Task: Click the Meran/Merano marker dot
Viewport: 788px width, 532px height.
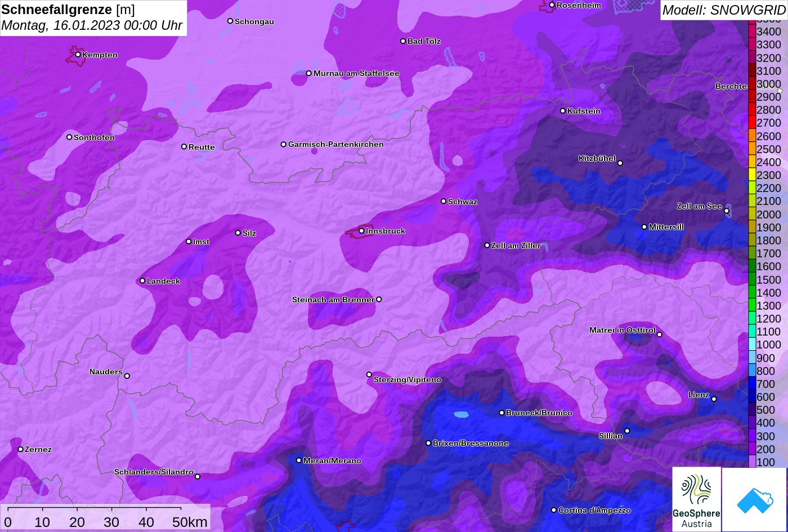Action: tap(299, 461)
